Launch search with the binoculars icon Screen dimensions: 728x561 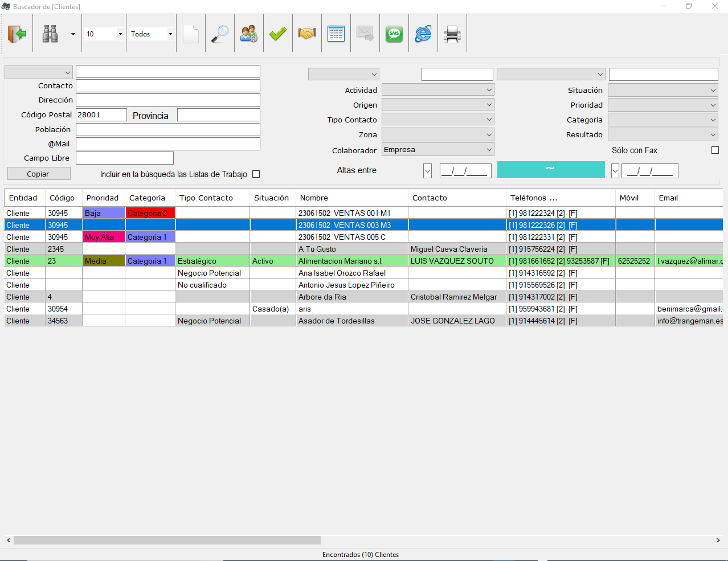(x=50, y=34)
